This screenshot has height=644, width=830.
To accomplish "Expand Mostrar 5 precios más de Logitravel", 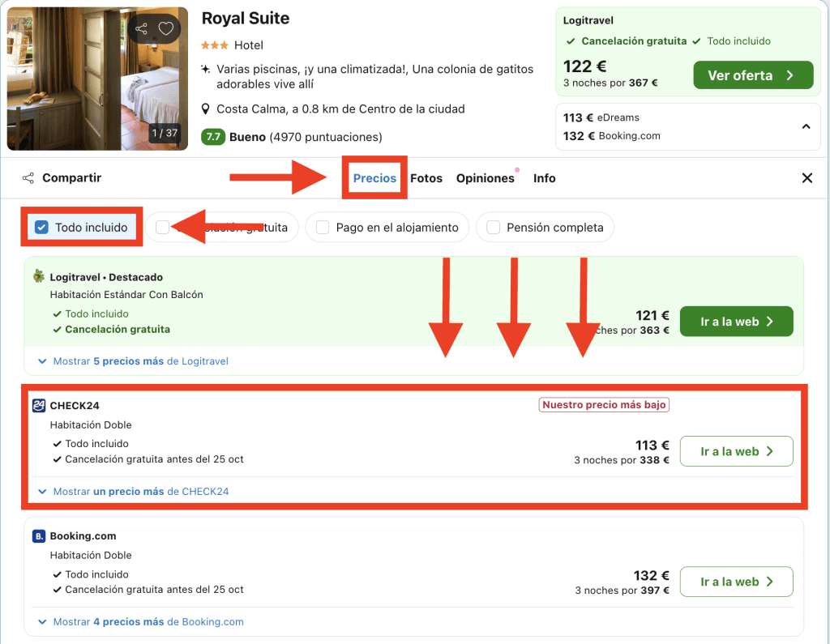I will point(140,361).
